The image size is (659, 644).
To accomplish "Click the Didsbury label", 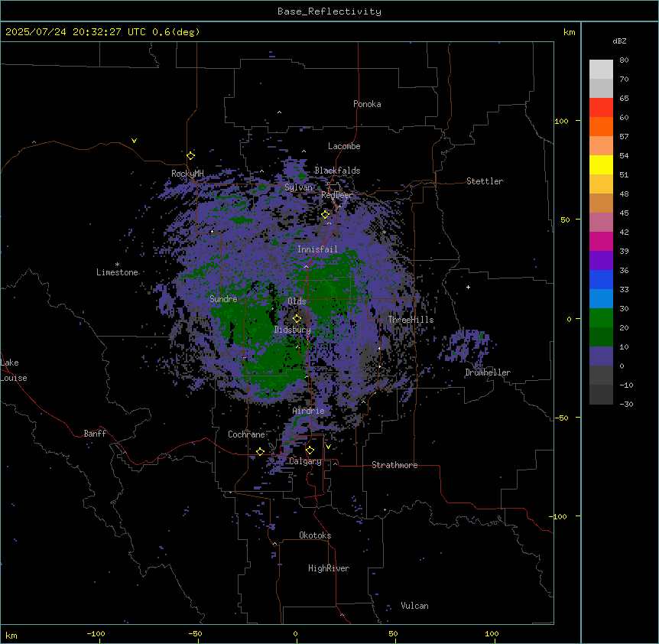I will pos(293,330).
